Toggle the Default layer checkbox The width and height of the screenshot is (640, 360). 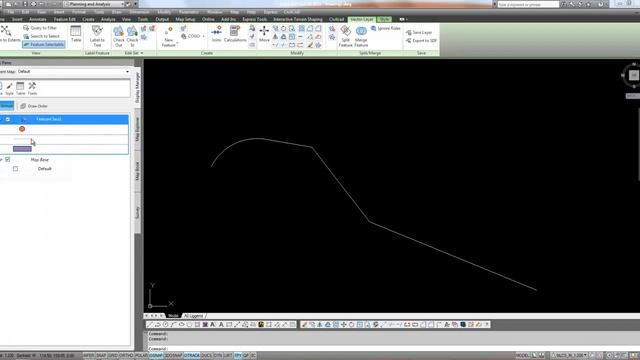(x=16, y=169)
